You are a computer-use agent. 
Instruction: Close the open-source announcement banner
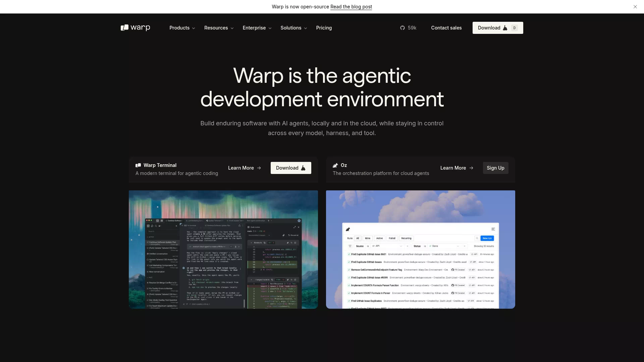(635, 7)
